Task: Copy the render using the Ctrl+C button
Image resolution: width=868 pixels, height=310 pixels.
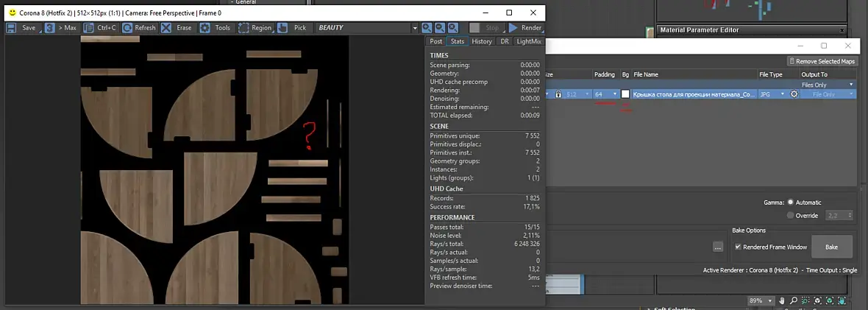Action: [101, 28]
